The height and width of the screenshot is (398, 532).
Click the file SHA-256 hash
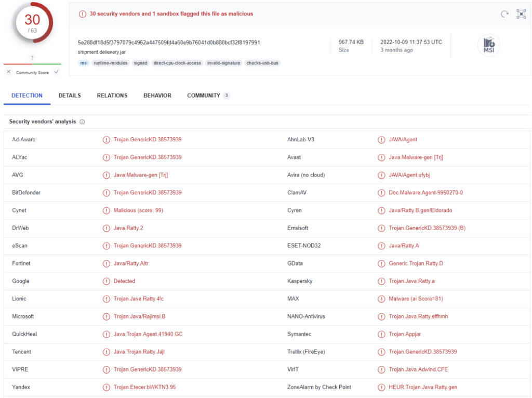click(169, 43)
